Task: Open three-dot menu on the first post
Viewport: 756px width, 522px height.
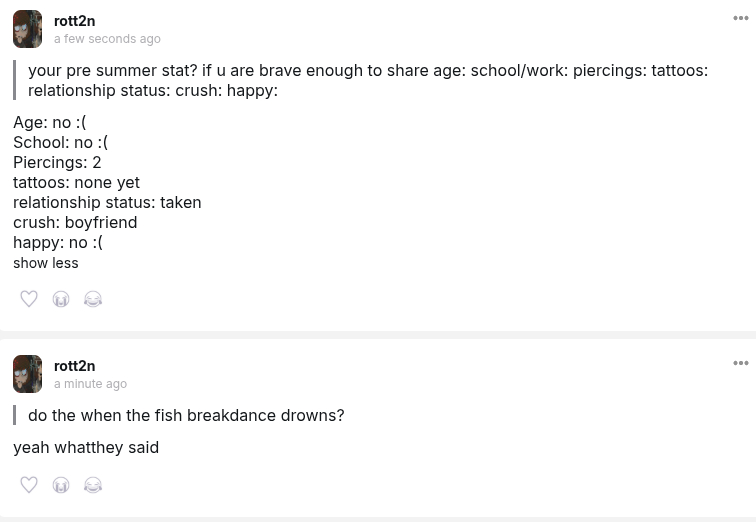Action: click(x=741, y=19)
